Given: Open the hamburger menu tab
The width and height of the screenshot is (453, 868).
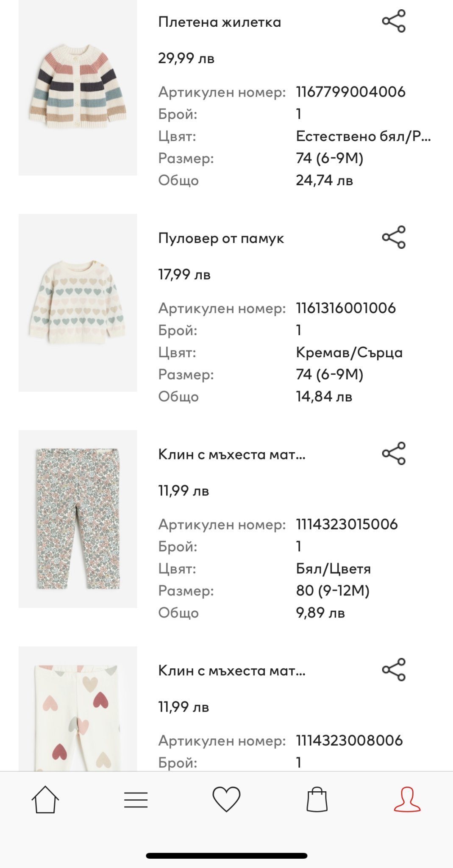Looking at the screenshot, I should [136, 800].
